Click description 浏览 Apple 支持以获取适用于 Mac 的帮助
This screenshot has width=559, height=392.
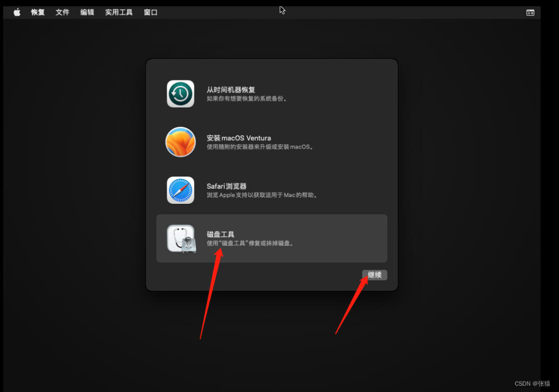pyautogui.click(x=262, y=195)
